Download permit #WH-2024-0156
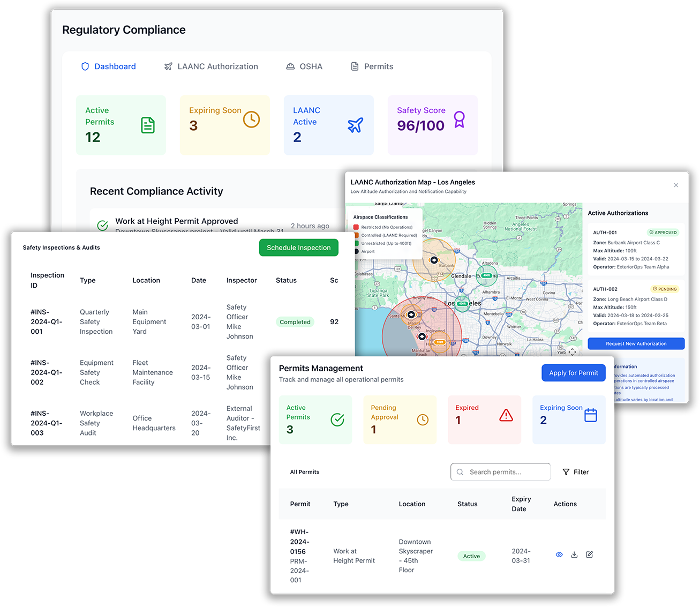The image size is (700, 607). 574,555
